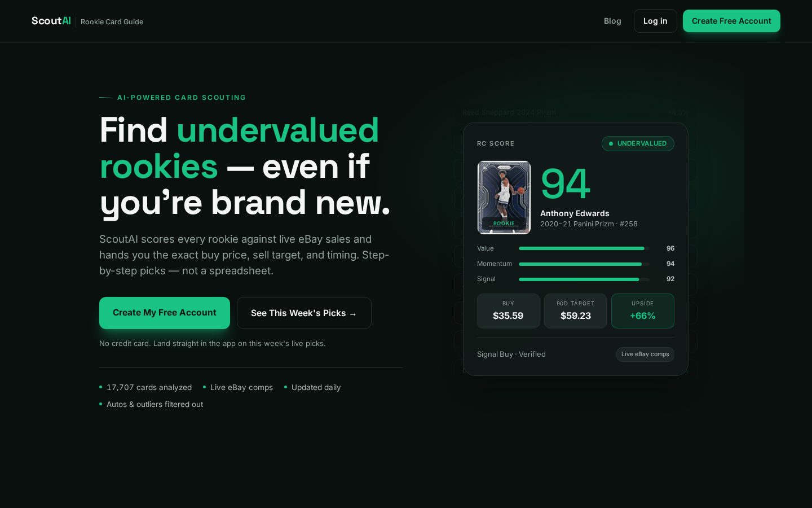The width and height of the screenshot is (812, 508).
Task: Click the Value score progress bar
Action: (584, 248)
